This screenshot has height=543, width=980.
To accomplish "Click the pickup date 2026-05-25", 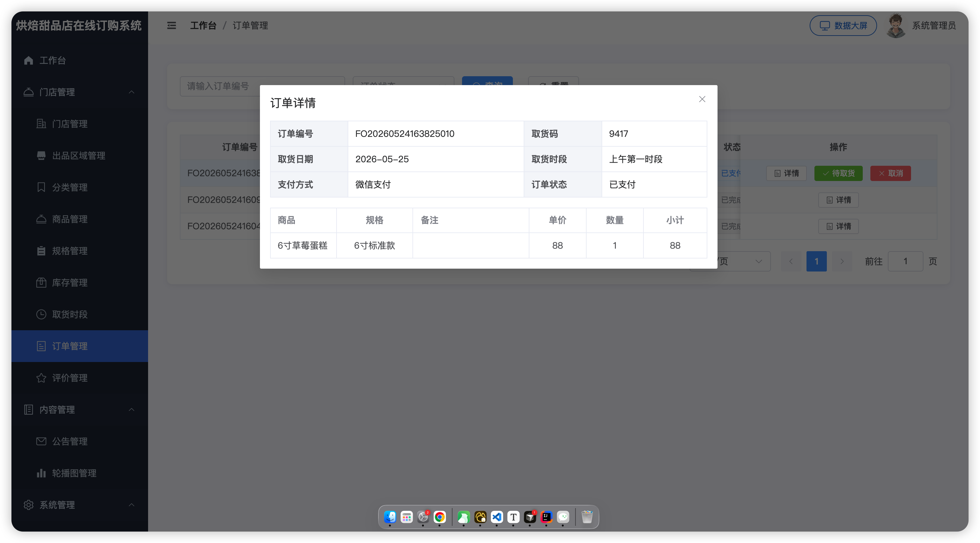I will pyautogui.click(x=382, y=159).
